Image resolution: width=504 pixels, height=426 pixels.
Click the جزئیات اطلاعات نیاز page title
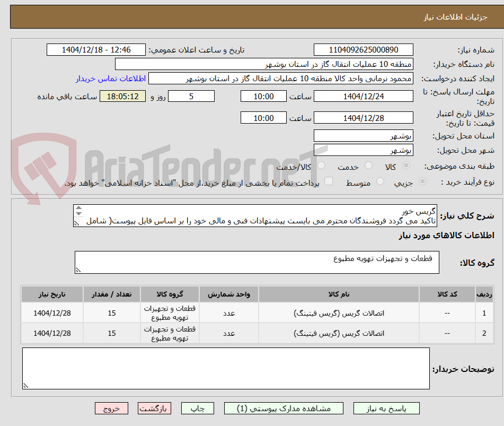click(455, 17)
